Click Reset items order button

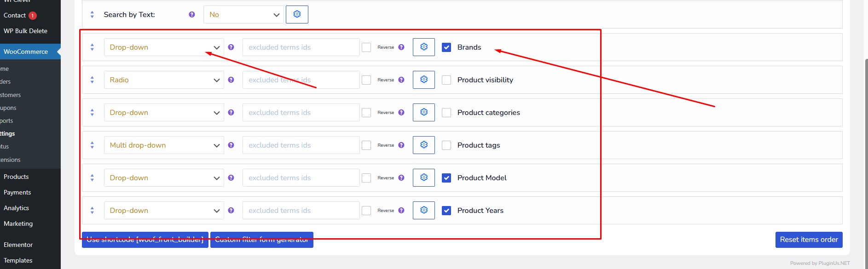(809, 240)
